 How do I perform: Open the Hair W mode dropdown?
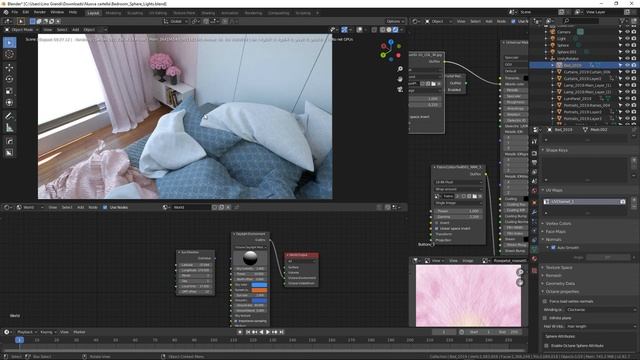click(601, 326)
